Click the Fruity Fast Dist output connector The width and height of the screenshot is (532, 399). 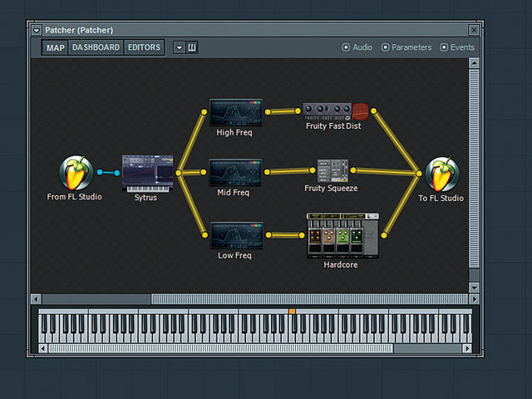pos(373,111)
